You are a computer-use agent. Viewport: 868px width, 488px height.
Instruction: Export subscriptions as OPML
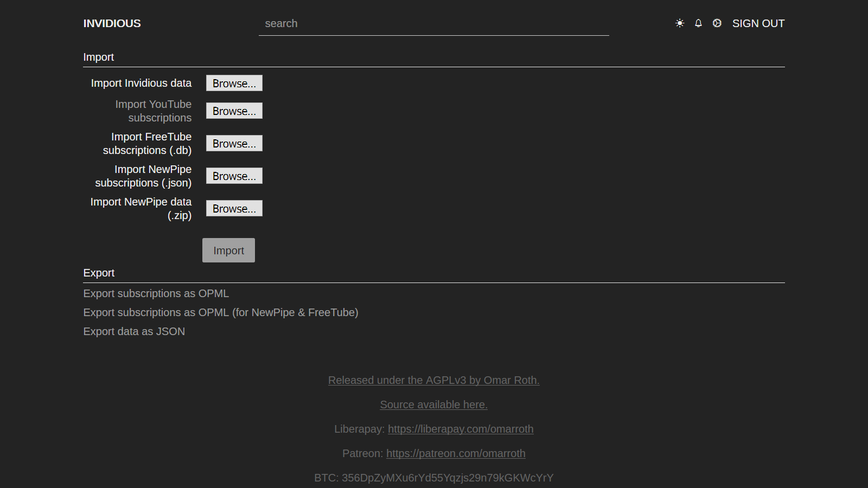tap(156, 293)
